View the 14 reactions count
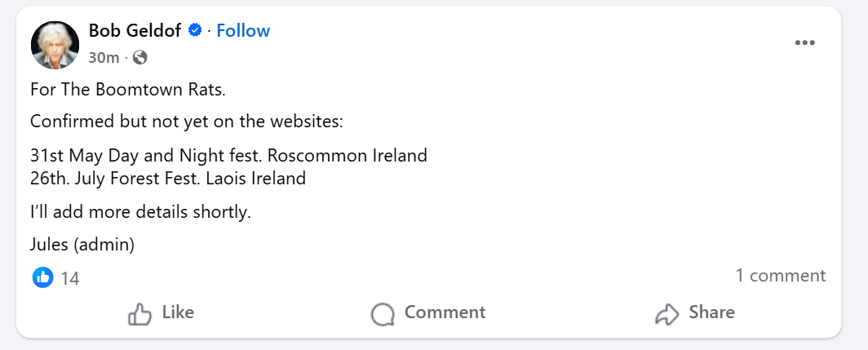The width and height of the screenshot is (868, 350). click(70, 278)
